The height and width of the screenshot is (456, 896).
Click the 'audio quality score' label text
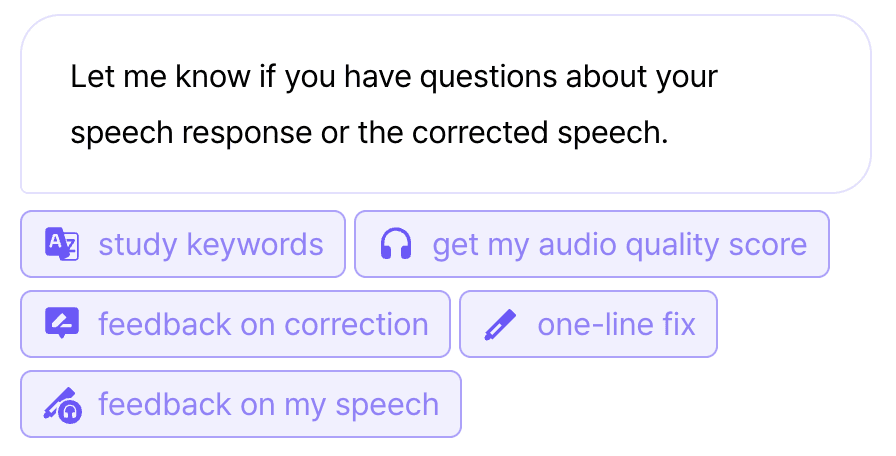pos(674,244)
